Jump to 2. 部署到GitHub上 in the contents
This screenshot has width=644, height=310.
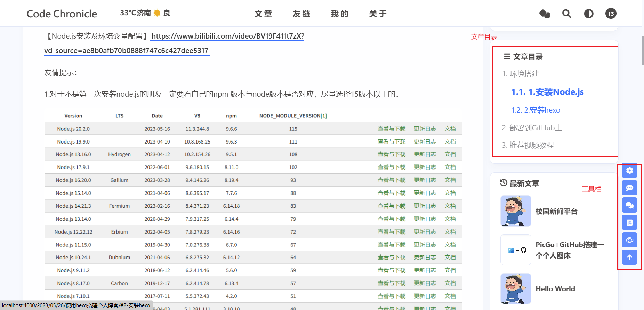532,128
